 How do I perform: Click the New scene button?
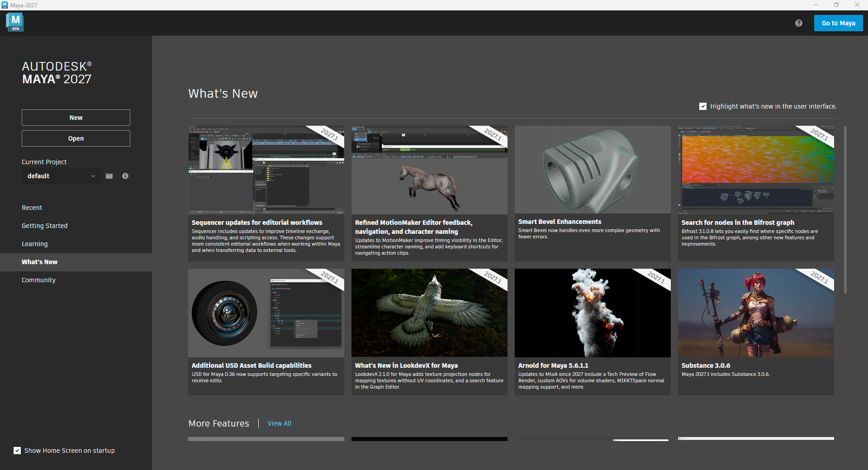click(x=76, y=118)
